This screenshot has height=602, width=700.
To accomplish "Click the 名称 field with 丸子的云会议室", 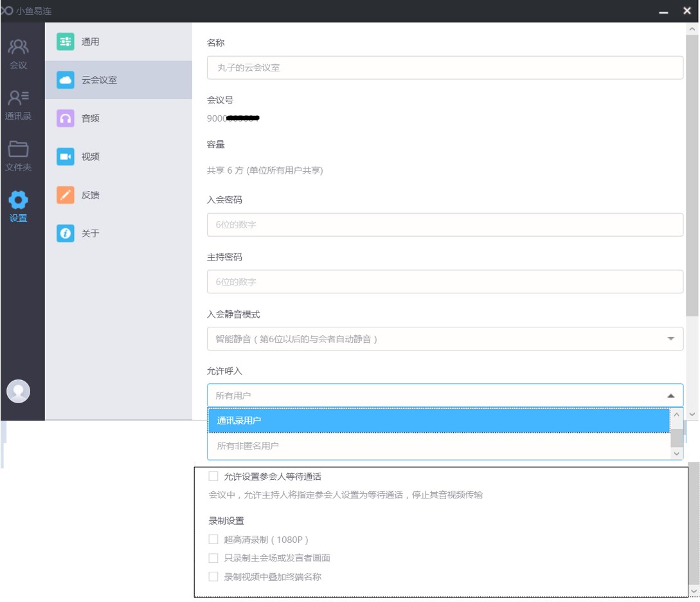I will point(445,68).
